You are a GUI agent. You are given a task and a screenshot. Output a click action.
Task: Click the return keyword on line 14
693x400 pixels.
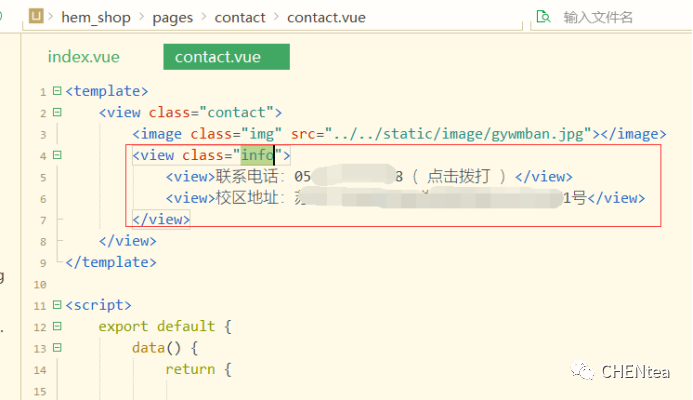pyautogui.click(x=190, y=369)
